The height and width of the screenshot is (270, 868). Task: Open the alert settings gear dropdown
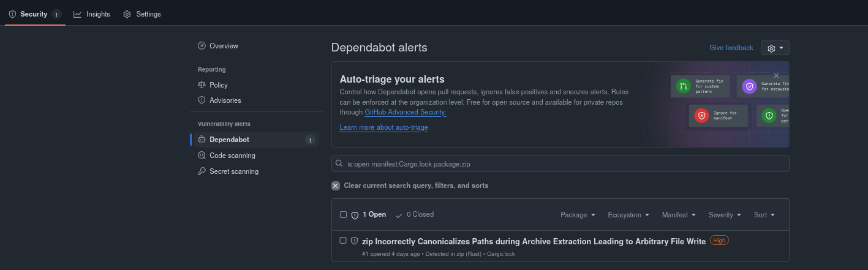(x=776, y=48)
